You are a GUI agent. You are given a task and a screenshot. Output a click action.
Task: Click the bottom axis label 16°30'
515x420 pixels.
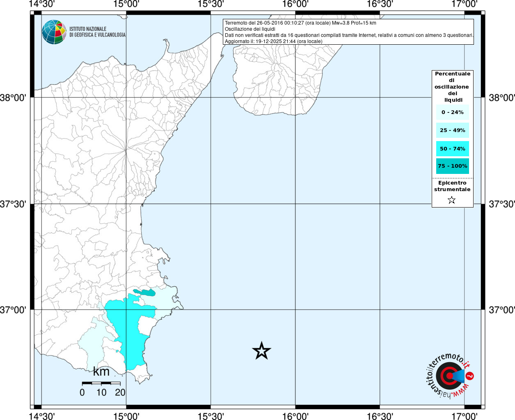click(380, 416)
